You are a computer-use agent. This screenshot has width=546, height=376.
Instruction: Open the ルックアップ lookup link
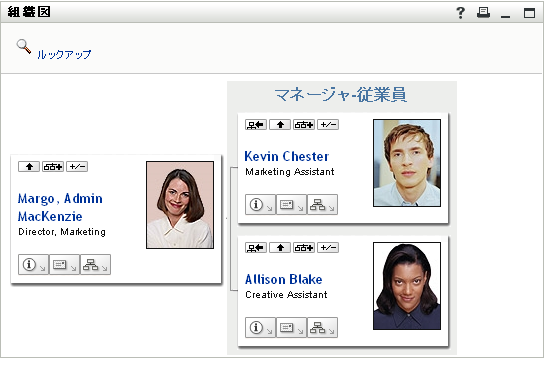[64, 55]
